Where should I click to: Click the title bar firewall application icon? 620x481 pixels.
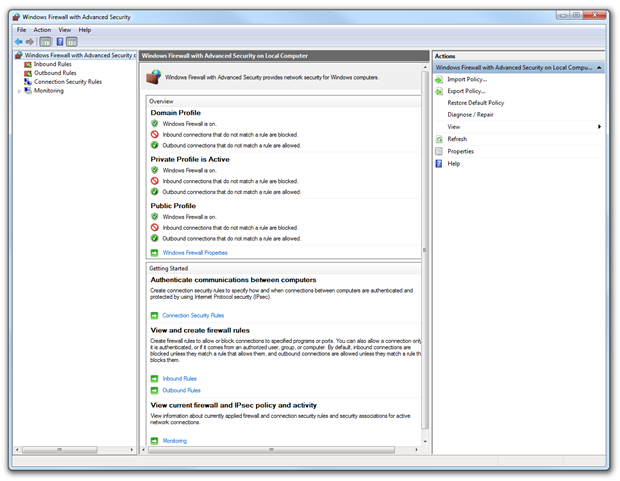pyautogui.click(x=16, y=17)
